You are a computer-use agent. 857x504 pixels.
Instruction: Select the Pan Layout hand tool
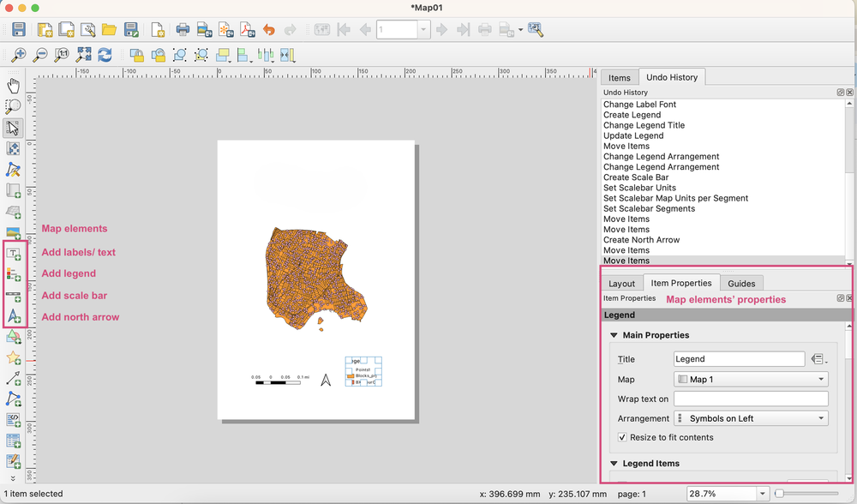[x=13, y=85]
